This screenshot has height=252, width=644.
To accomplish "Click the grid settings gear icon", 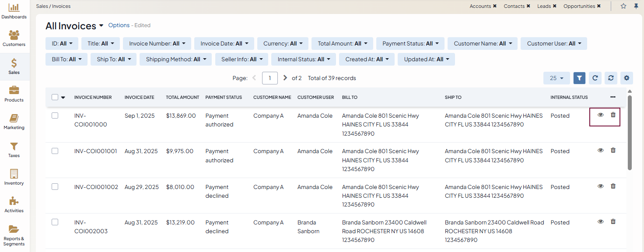I will click(626, 78).
